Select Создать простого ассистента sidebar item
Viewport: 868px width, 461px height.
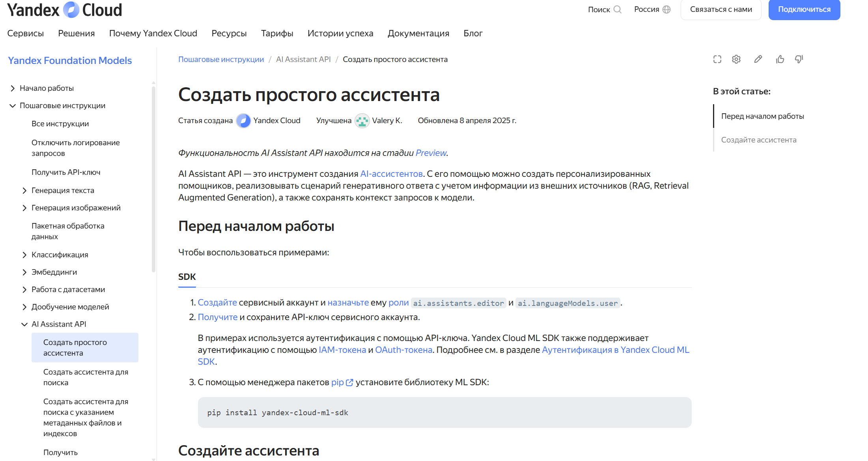click(x=85, y=348)
